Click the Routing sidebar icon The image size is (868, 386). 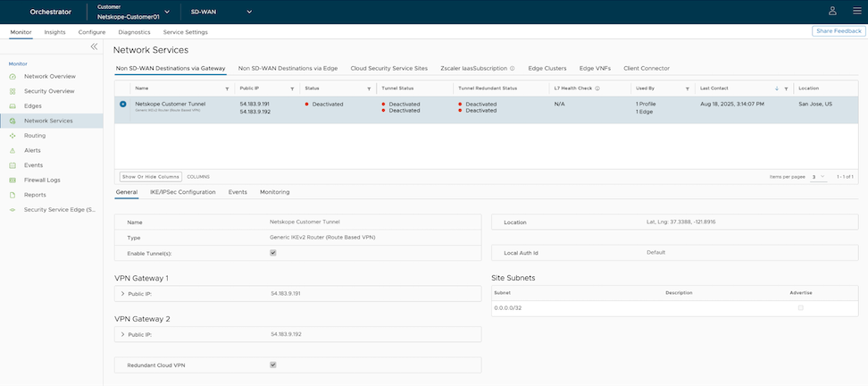point(13,135)
